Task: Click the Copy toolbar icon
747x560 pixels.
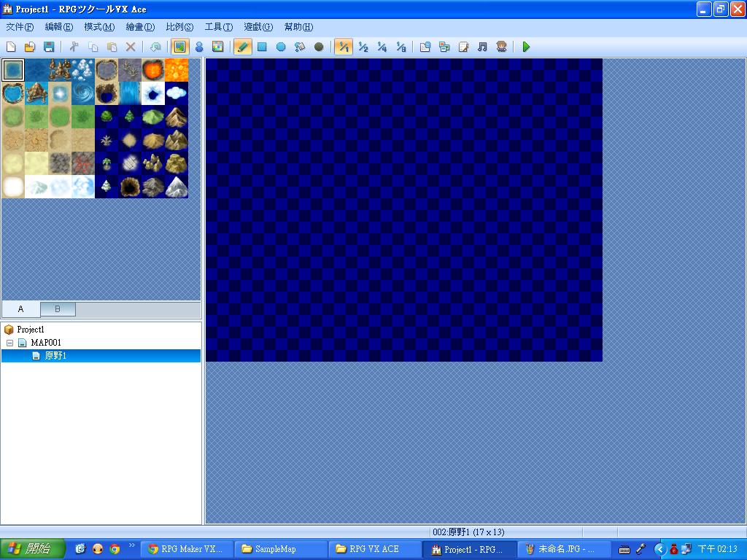Action: click(93, 47)
